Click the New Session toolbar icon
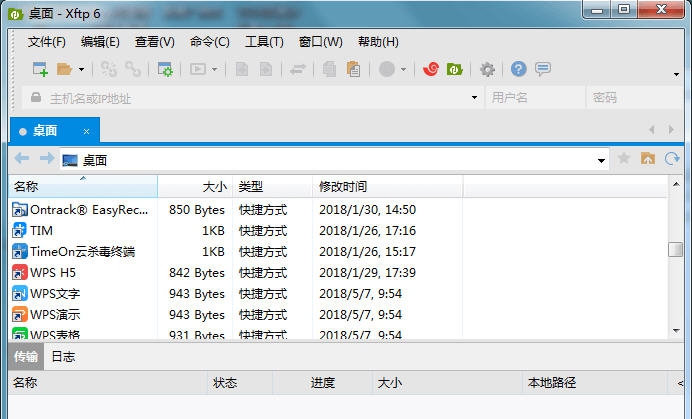 (40, 69)
